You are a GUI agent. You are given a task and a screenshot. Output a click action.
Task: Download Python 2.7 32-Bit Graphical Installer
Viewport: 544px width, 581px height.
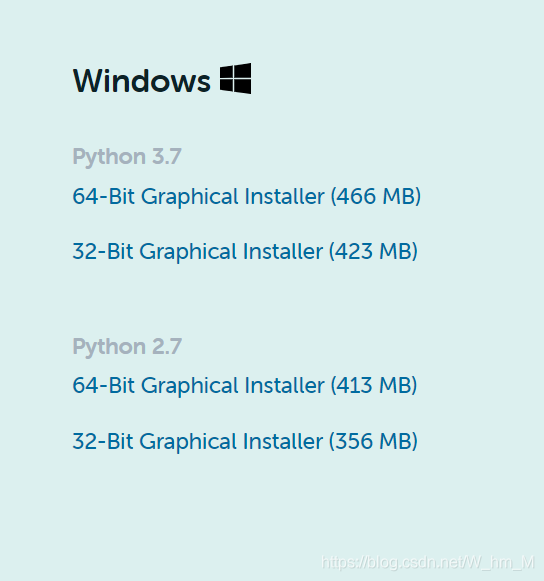pos(245,441)
